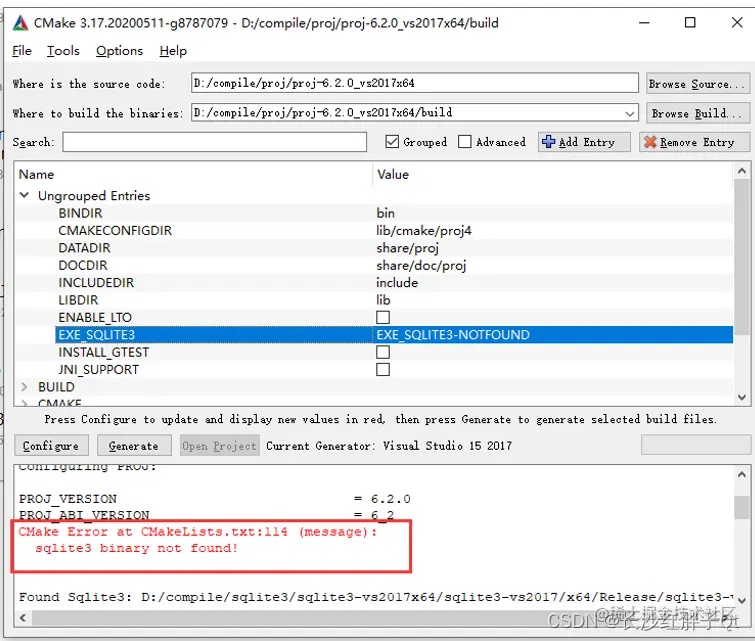The image size is (755, 641).
Task: Click the Search input field
Action: click(214, 142)
